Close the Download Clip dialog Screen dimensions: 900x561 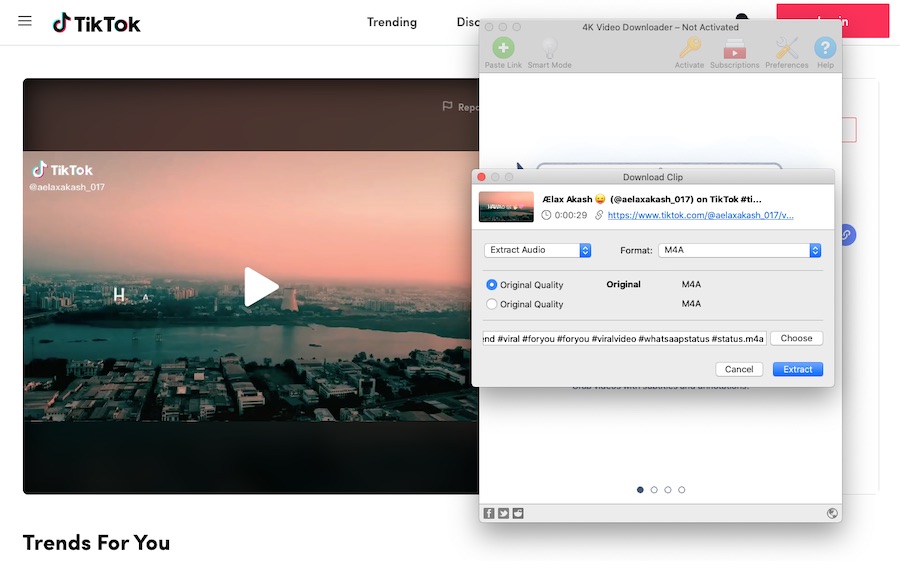click(x=482, y=177)
